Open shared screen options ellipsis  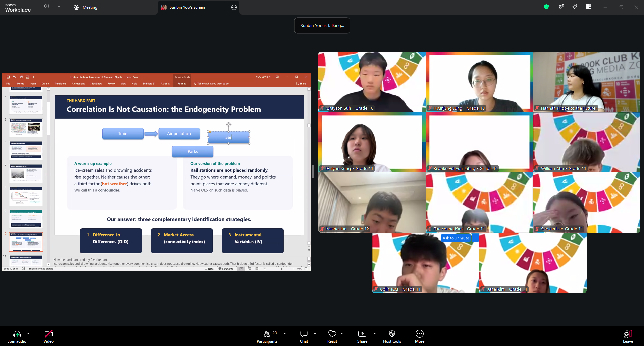click(x=234, y=7)
